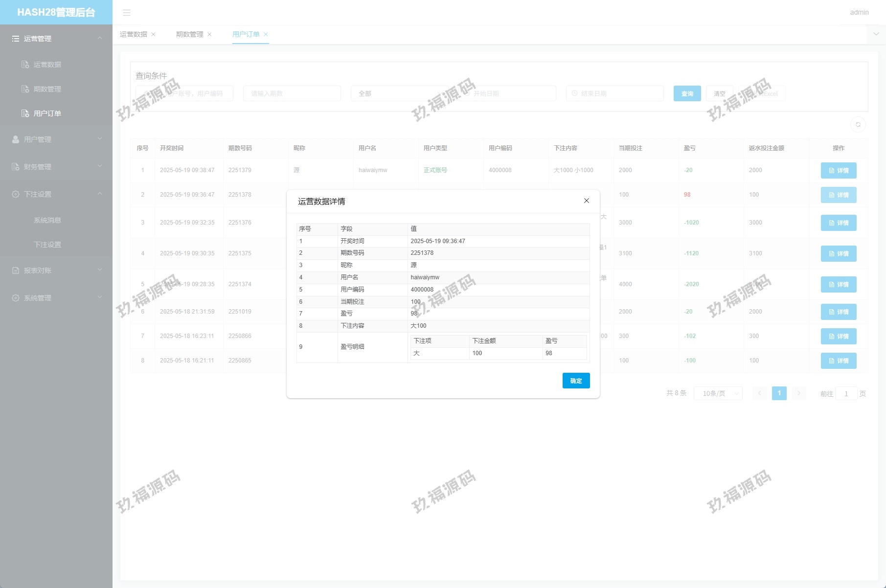Click 详情 button for order 2251379

[x=838, y=170]
